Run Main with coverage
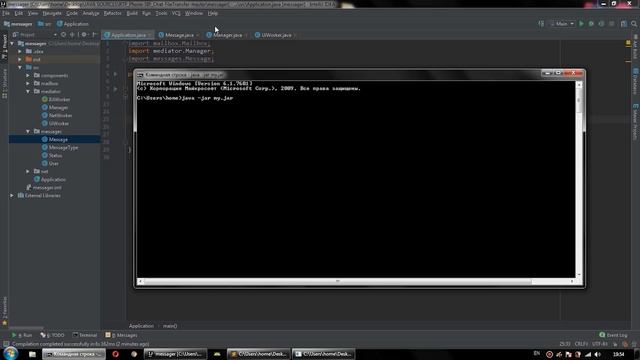The image size is (640, 360). [x=601, y=24]
